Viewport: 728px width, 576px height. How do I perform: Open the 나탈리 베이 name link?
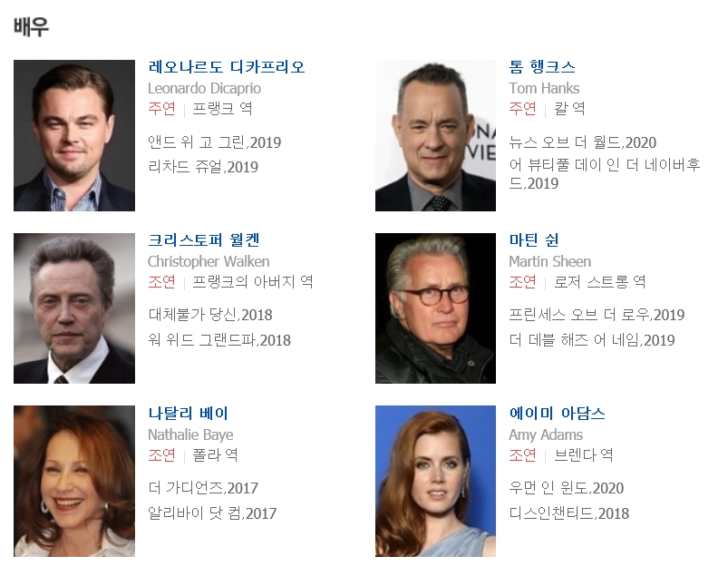(188, 414)
